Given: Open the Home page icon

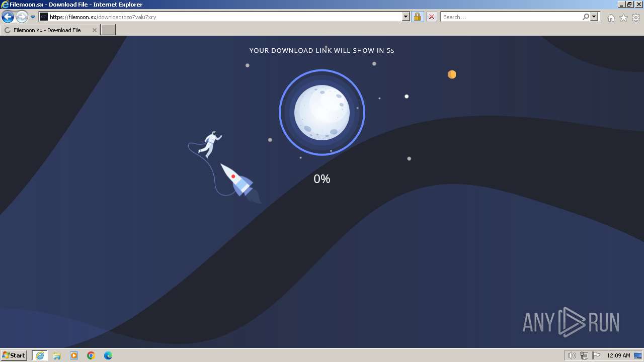Looking at the screenshot, I should pyautogui.click(x=611, y=18).
